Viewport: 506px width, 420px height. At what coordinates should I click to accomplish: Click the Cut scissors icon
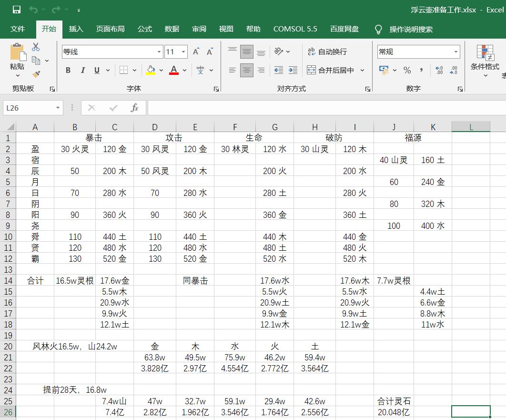tap(36, 47)
